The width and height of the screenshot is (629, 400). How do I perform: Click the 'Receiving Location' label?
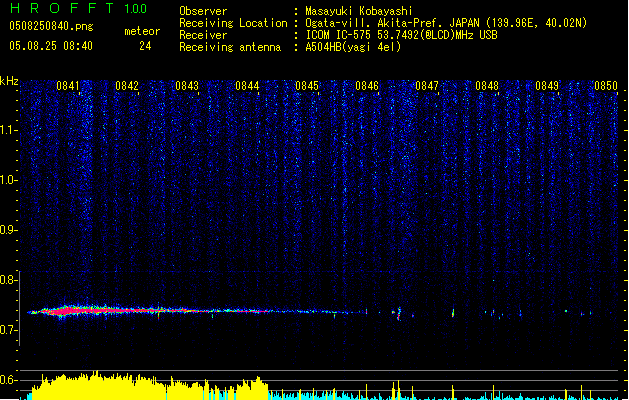(233, 23)
